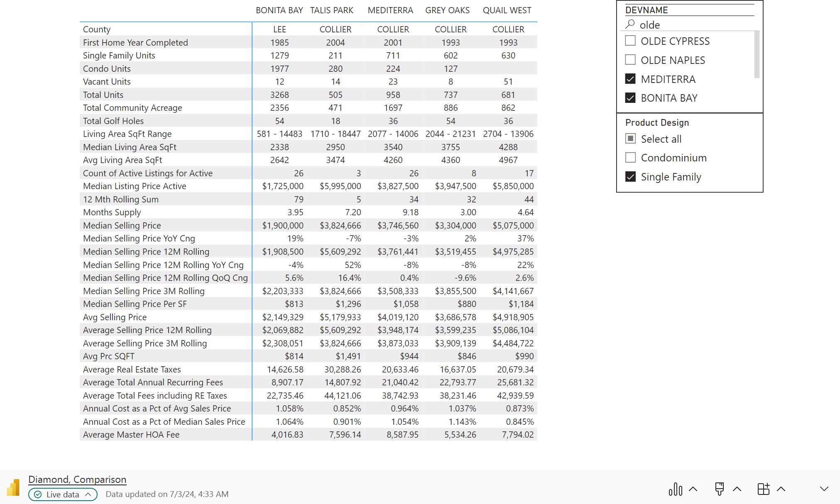Viewport: 840px width, 504px height.
Task: Click the $5,995,000 listing price cell
Action: [x=340, y=186]
